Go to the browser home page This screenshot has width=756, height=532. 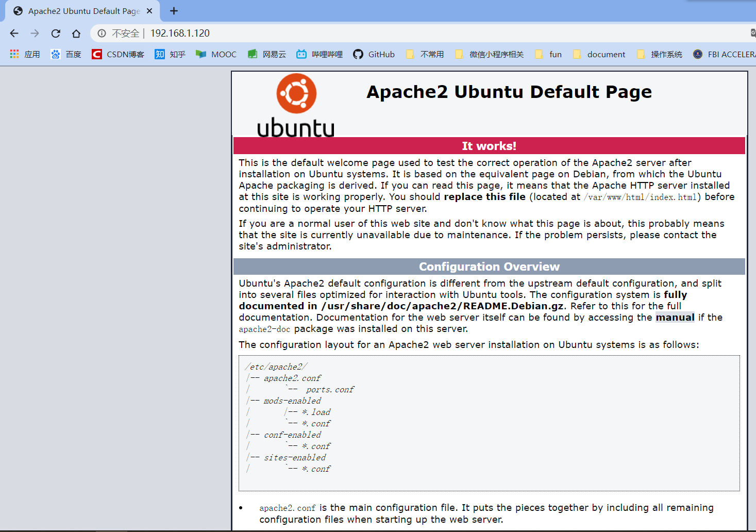[x=76, y=34]
